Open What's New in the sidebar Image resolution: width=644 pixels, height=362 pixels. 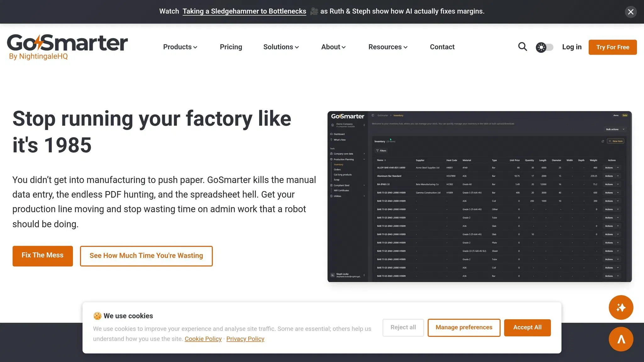339,140
